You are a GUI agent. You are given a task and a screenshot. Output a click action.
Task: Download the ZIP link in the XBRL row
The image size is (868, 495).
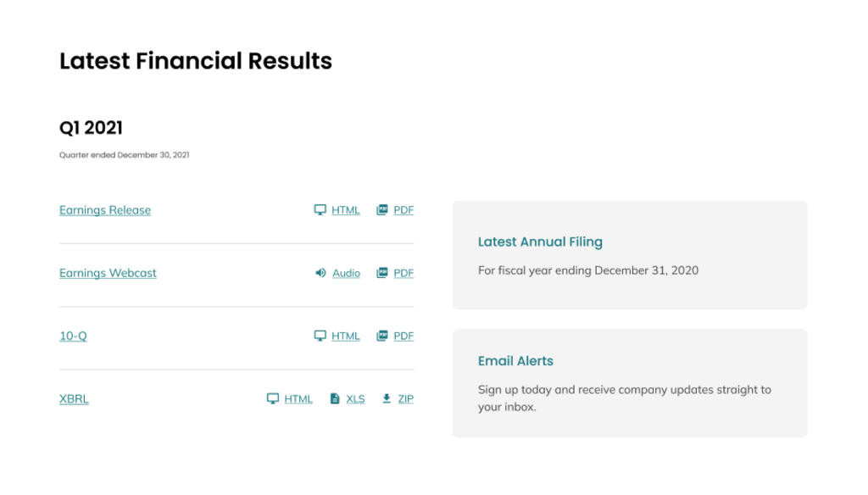pyautogui.click(x=404, y=398)
